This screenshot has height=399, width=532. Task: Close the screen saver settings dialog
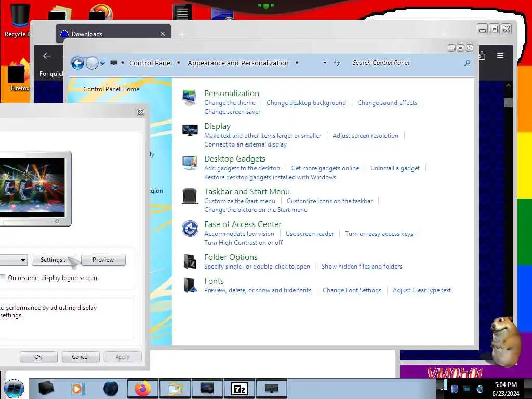140,112
